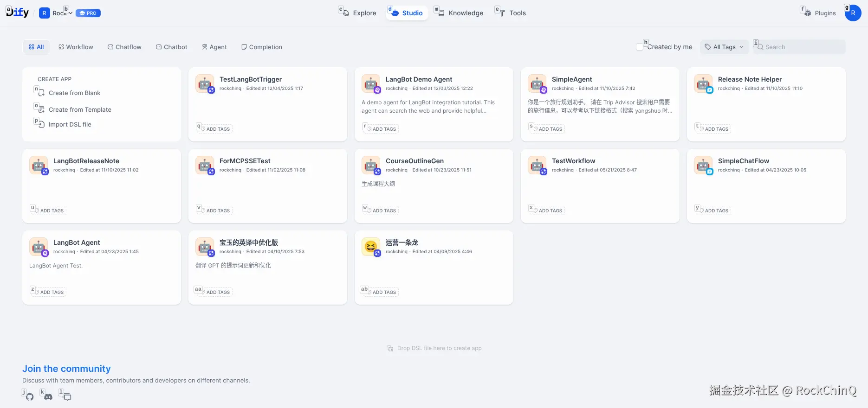Click Import DSL file
This screenshot has width=868, height=408.
pyautogui.click(x=70, y=124)
